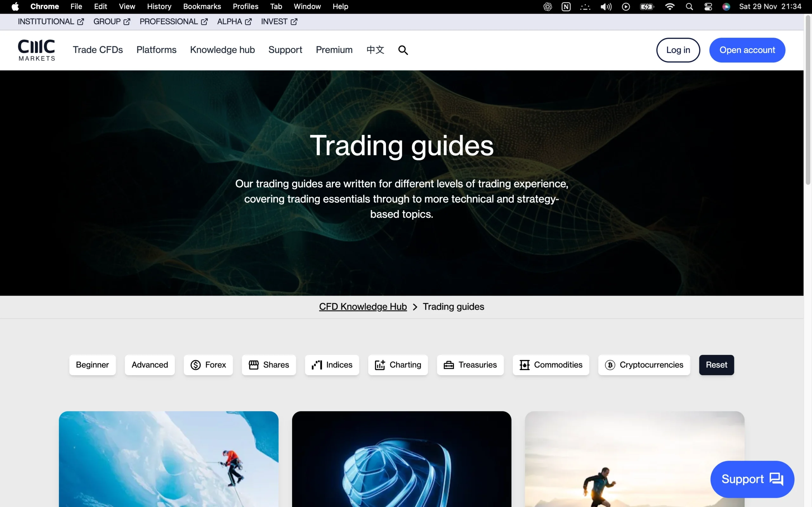
Task: Switch the site language to 中文
Action: (x=375, y=50)
